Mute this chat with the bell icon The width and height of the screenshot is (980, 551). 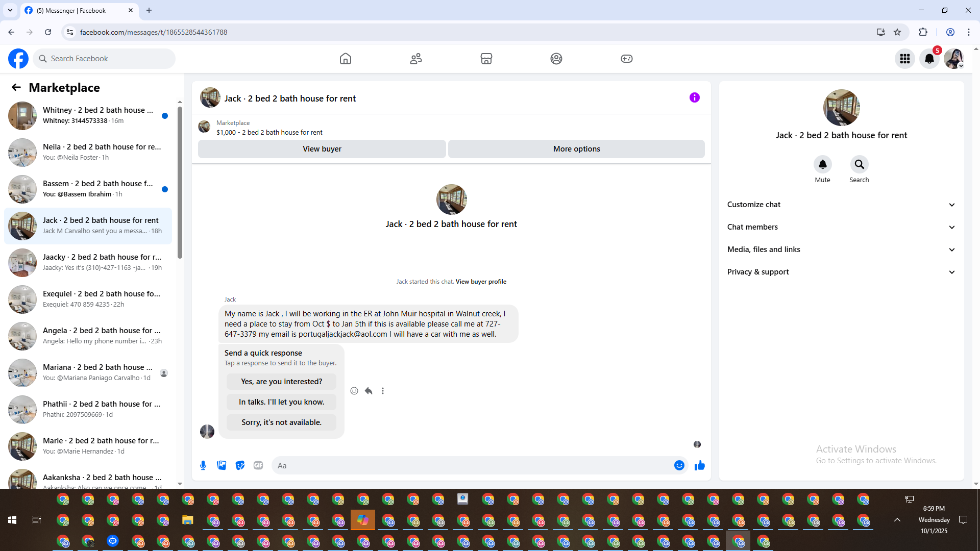coord(823,164)
